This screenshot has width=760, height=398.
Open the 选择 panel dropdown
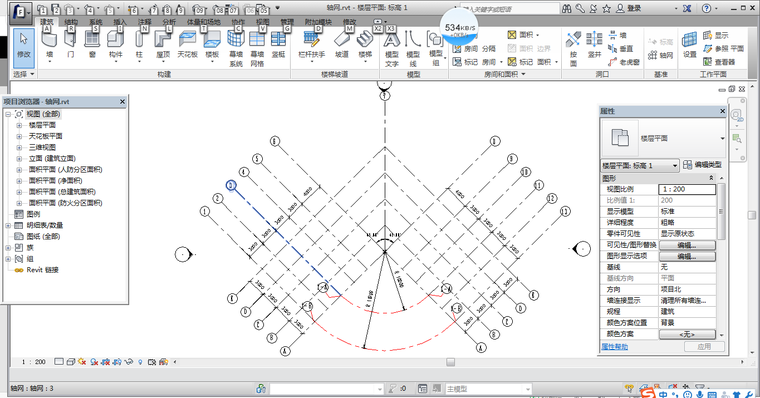pyautogui.click(x=24, y=74)
